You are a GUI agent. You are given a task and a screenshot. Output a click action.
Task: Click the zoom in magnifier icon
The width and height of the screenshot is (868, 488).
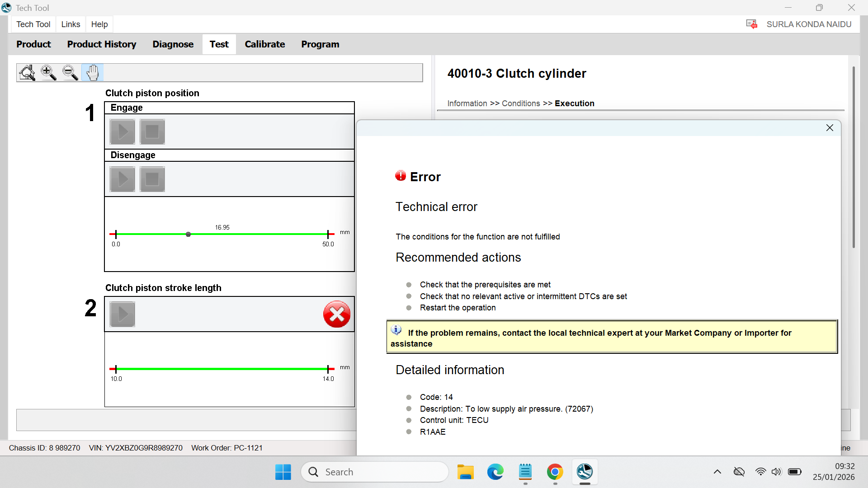48,73
